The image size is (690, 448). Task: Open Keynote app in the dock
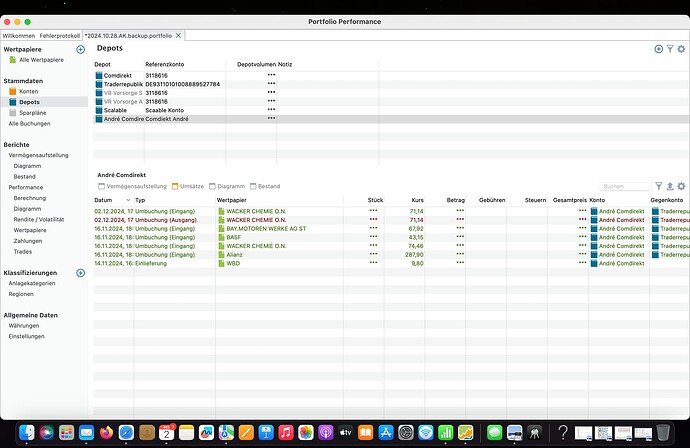point(266,433)
